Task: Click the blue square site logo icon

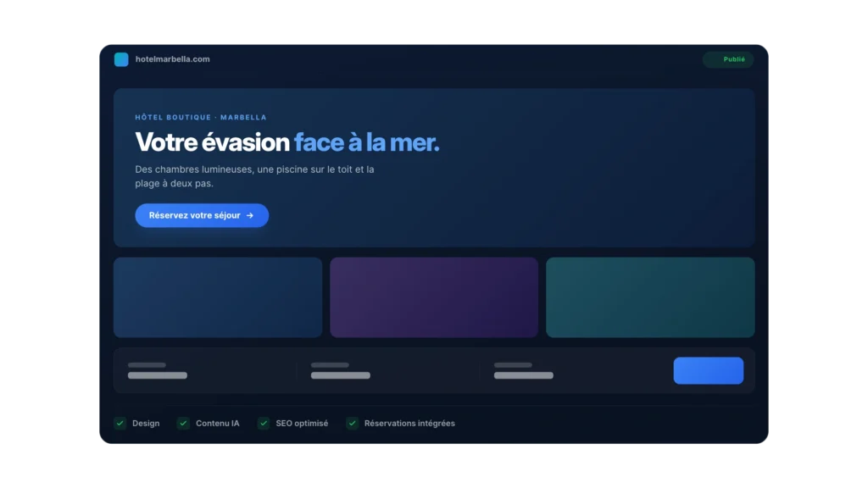Action: pyautogui.click(x=121, y=59)
